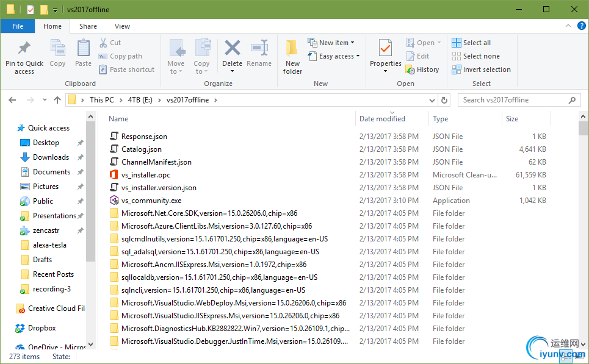This screenshot has width=589, height=364.
Task: Sort by the Type column header
Action: click(440, 119)
